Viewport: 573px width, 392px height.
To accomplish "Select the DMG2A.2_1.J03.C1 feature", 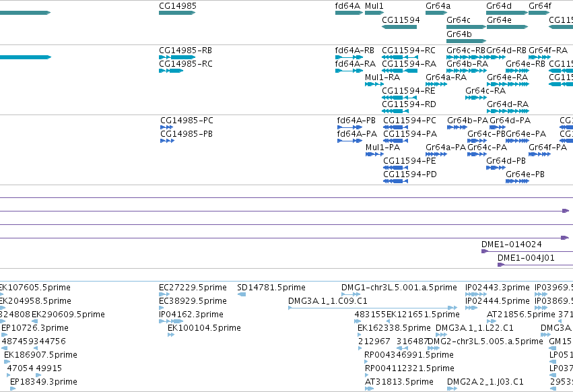I will point(452,389).
